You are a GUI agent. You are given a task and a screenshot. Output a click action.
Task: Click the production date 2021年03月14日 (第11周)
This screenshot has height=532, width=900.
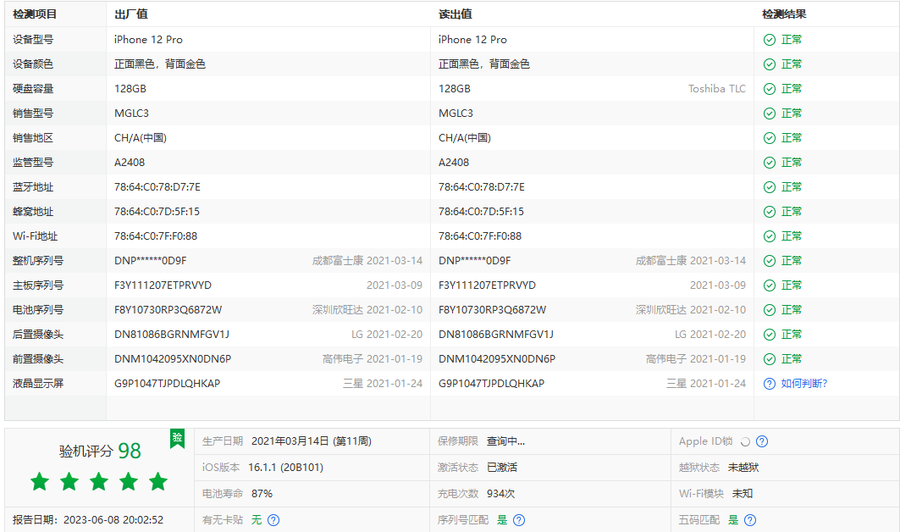(x=311, y=441)
